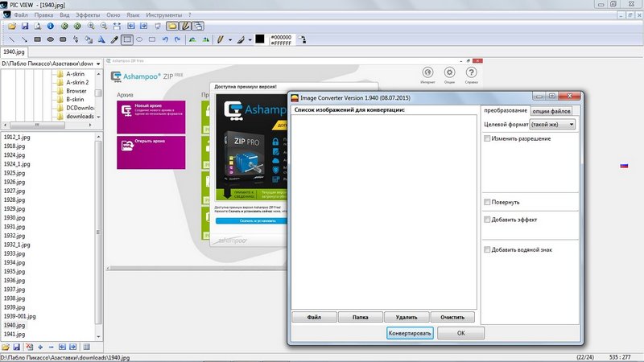Toggle the folder panel button in the top toolbar
Screen dimensions: 644x362
pos(172,27)
